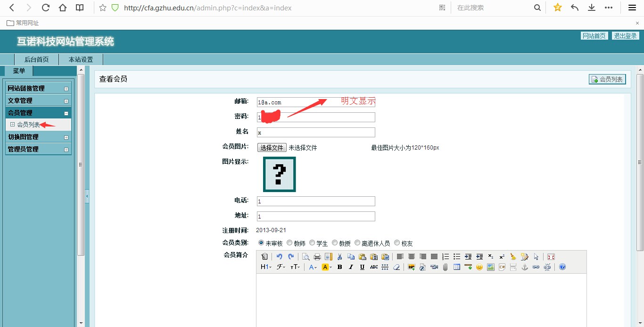Click the insert anchor icon
This screenshot has width=644, height=327.
pyautogui.click(x=524, y=267)
